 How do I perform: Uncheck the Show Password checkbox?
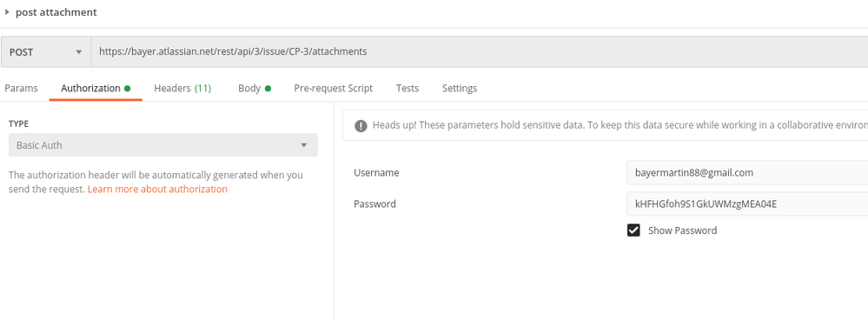[x=633, y=230]
